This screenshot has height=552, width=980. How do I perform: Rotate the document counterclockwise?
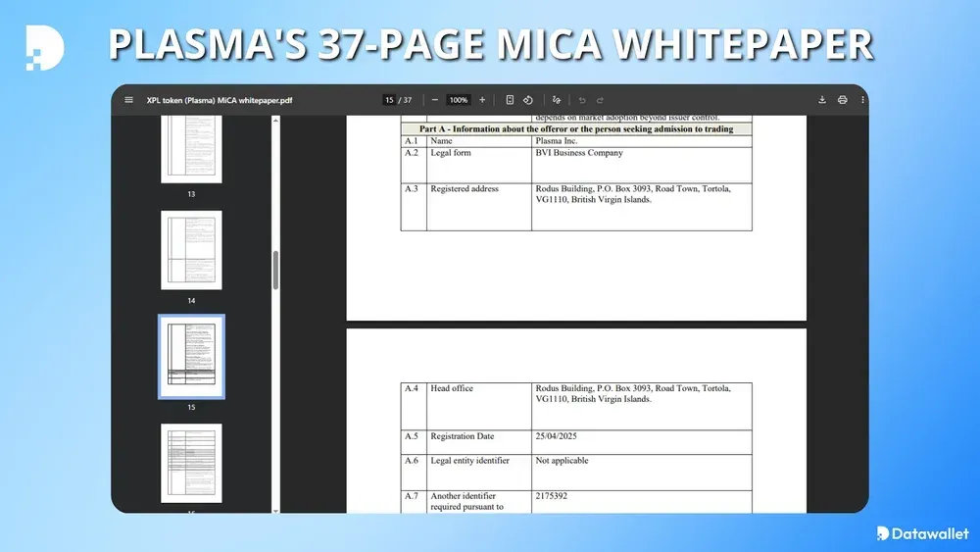528,100
